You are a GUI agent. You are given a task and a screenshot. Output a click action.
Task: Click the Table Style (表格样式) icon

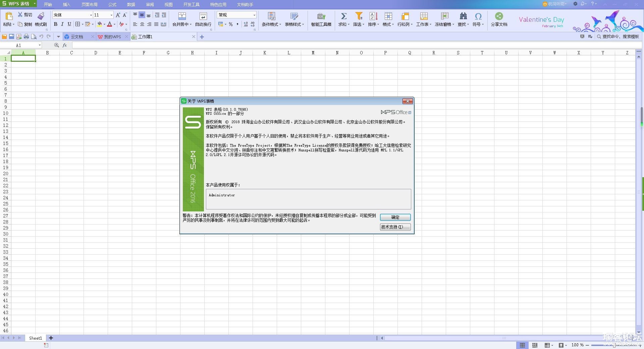tap(294, 16)
